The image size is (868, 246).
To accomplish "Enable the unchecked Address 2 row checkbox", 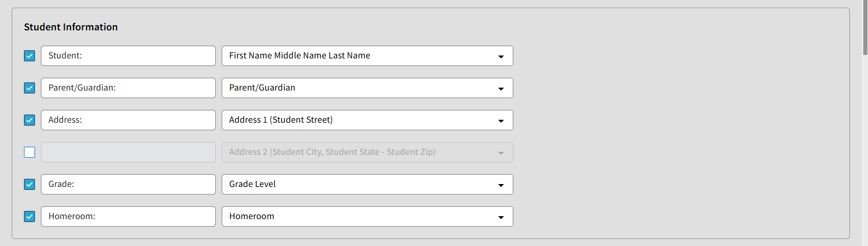I will (x=29, y=153).
